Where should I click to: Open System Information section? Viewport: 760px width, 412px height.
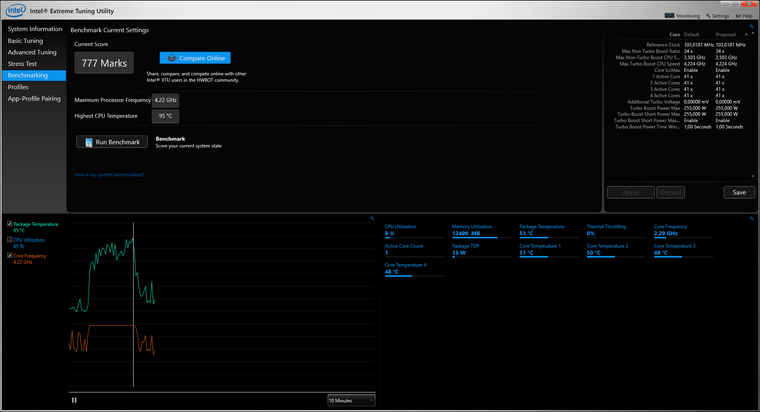(x=35, y=29)
